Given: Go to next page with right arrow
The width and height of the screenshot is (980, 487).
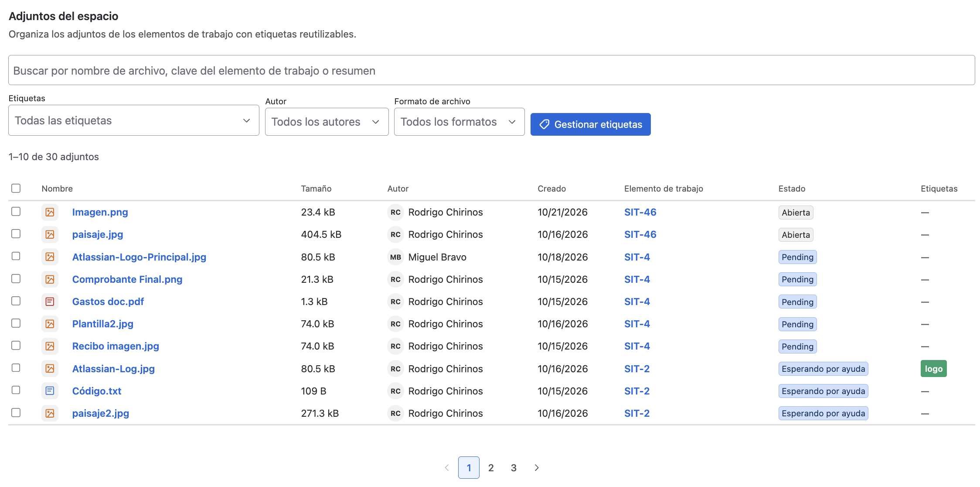Looking at the screenshot, I should click(x=537, y=468).
